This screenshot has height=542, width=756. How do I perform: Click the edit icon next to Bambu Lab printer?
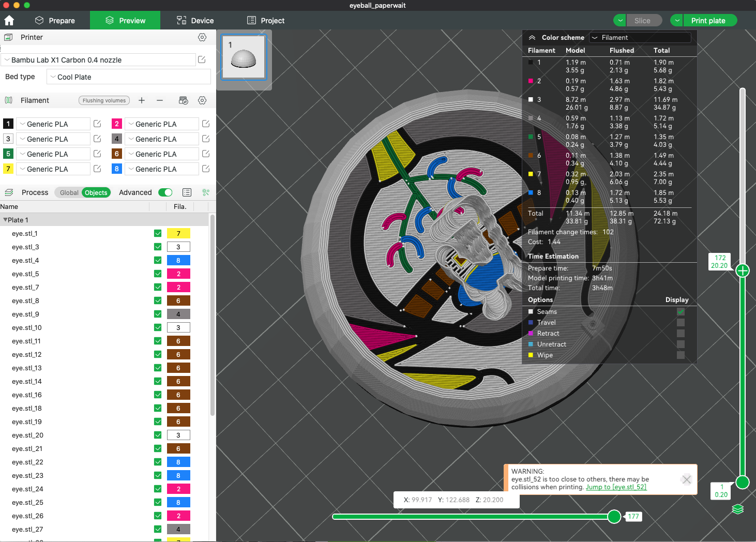202,59
